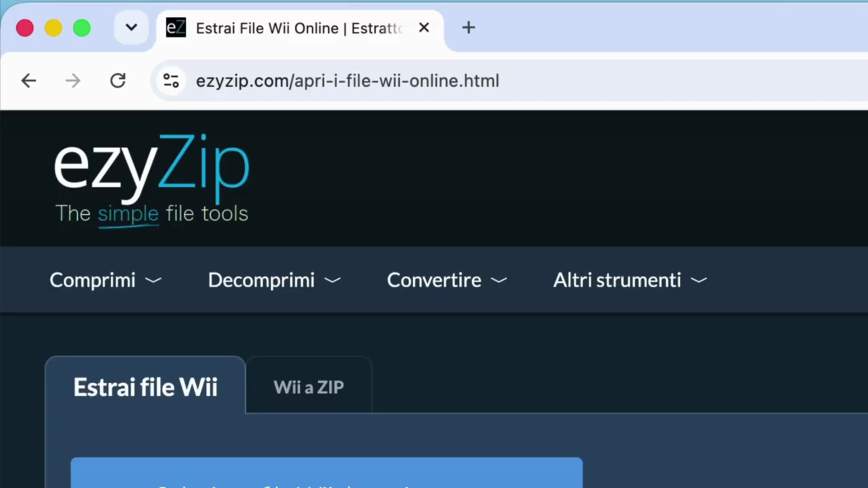Click the blue file selection button
The width and height of the screenshot is (868, 488).
pos(326,473)
